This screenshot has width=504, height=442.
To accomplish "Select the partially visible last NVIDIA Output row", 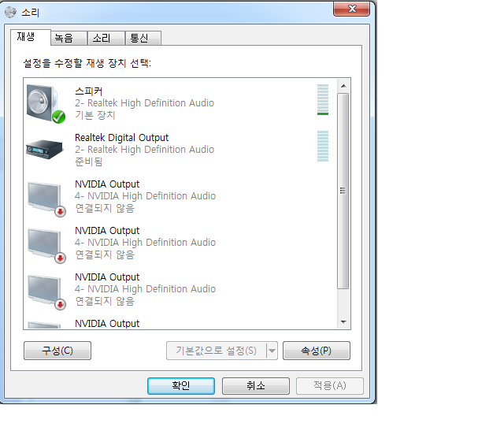I will 180,323.
